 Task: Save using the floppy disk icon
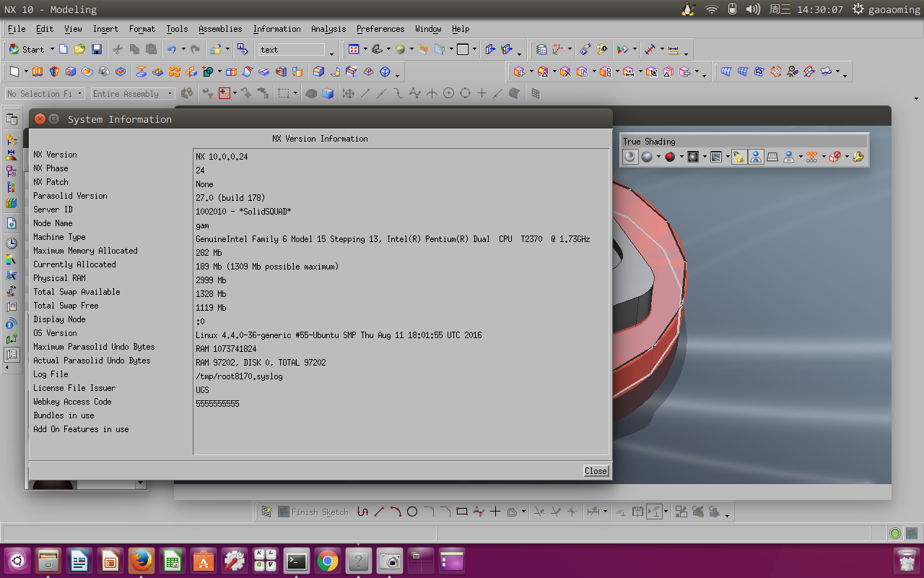(97, 49)
